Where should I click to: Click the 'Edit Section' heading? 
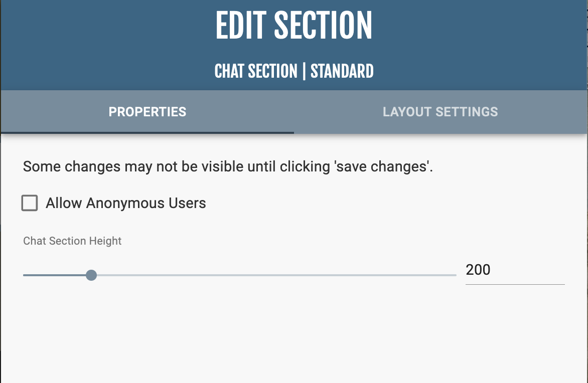pos(294,26)
